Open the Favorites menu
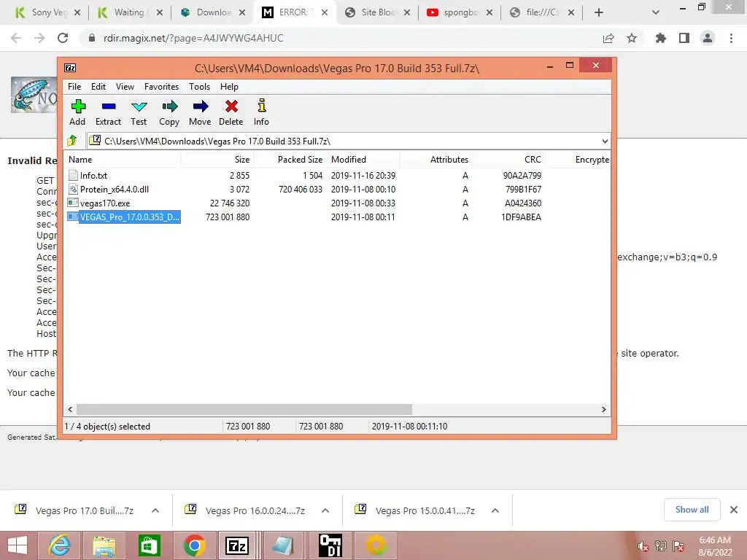The image size is (747, 560). point(161,87)
